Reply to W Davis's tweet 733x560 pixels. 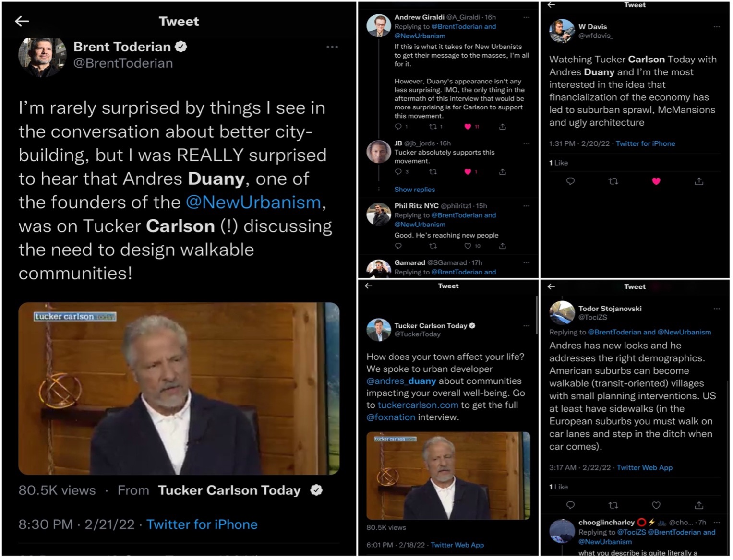coord(570,181)
